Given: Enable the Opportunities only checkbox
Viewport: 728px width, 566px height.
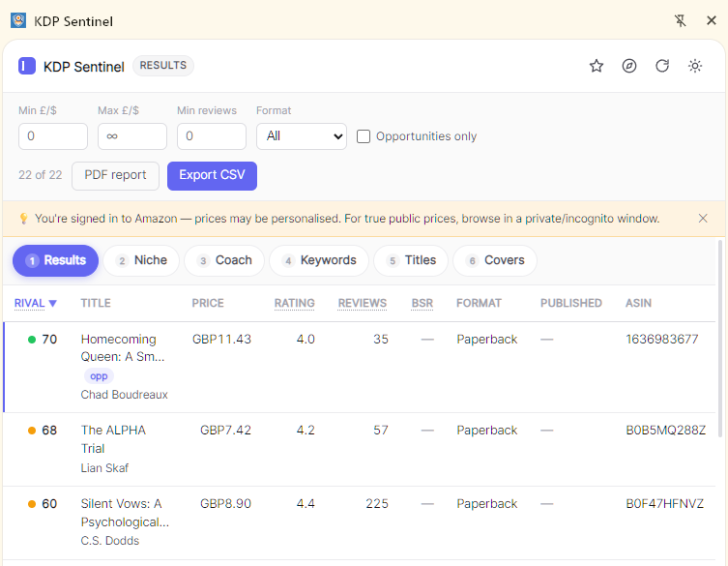Looking at the screenshot, I should (364, 136).
